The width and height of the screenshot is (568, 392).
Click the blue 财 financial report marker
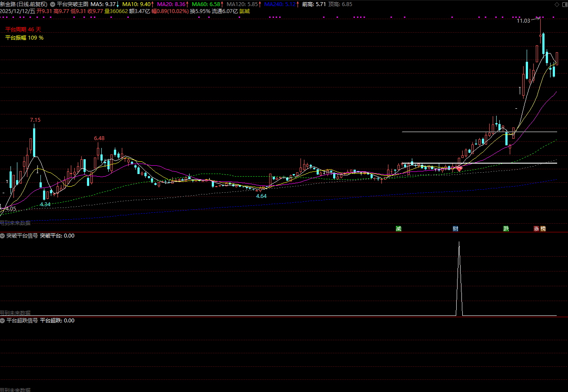(455, 228)
